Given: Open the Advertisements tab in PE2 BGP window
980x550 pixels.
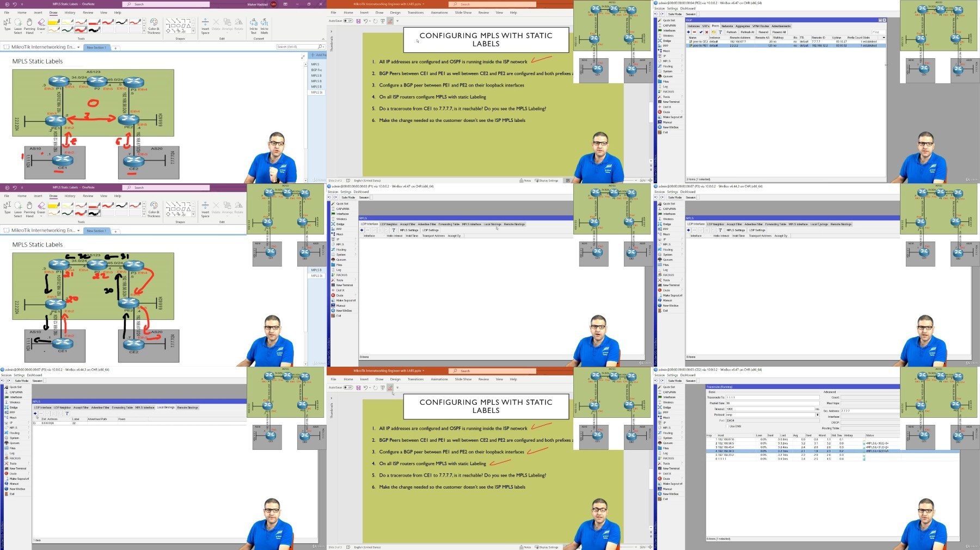Looking at the screenshot, I should click(x=781, y=26).
